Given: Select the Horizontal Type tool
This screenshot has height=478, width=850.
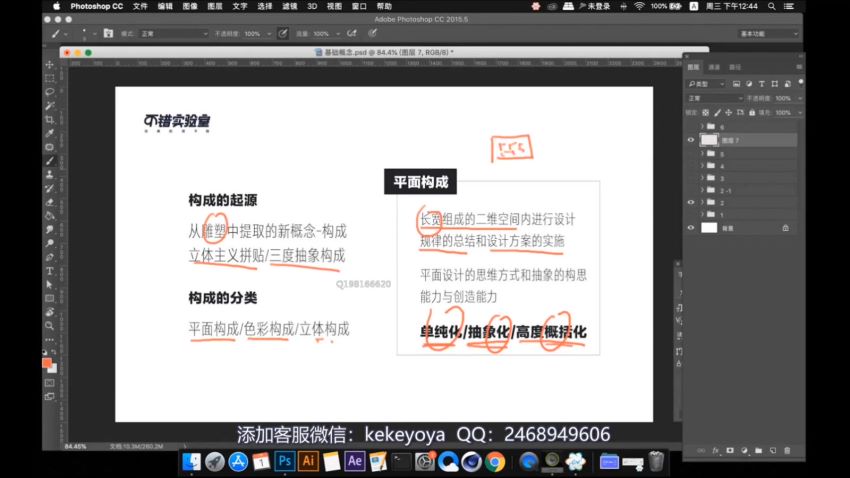Looking at the screenshot, I should 49,271.
